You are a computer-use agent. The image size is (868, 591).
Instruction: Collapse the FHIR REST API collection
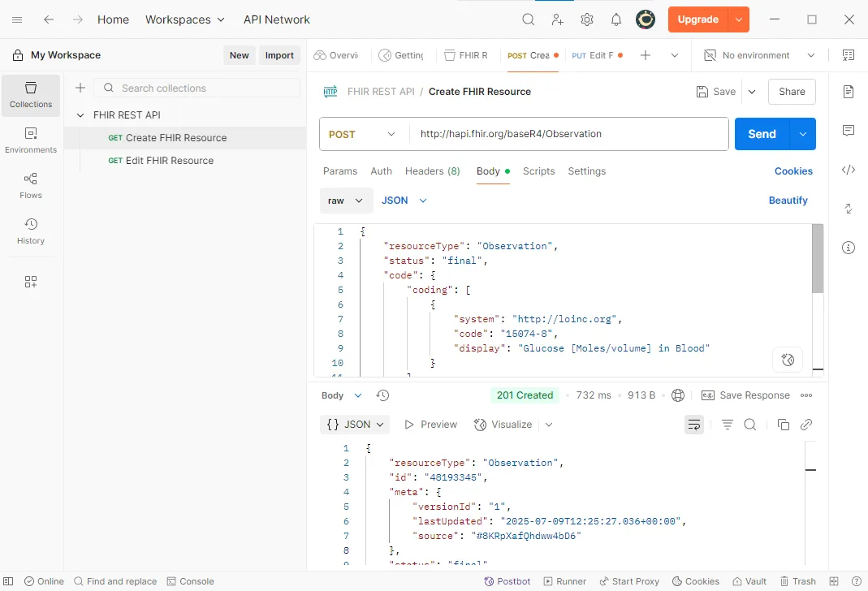(80, 115)
